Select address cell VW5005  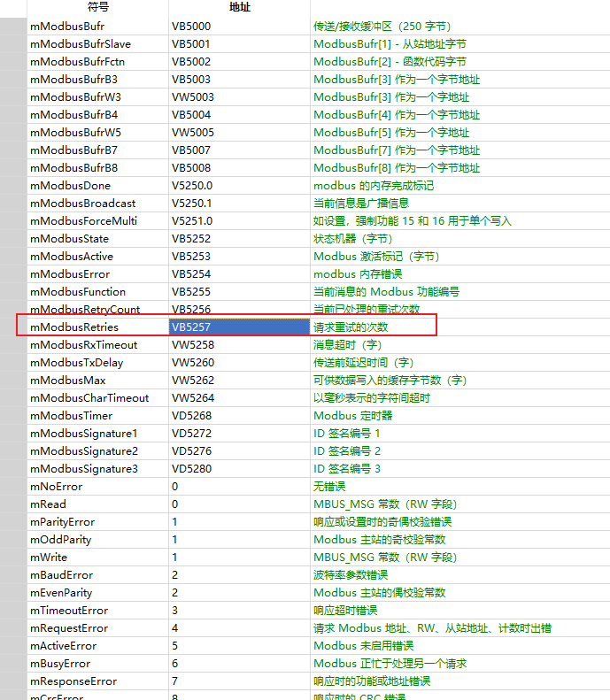239,133
